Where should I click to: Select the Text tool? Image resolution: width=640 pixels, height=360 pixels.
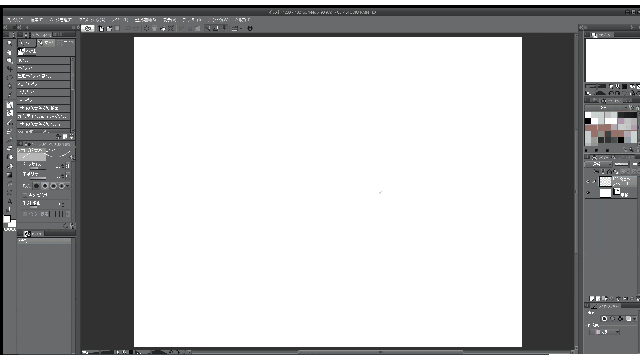9,201
